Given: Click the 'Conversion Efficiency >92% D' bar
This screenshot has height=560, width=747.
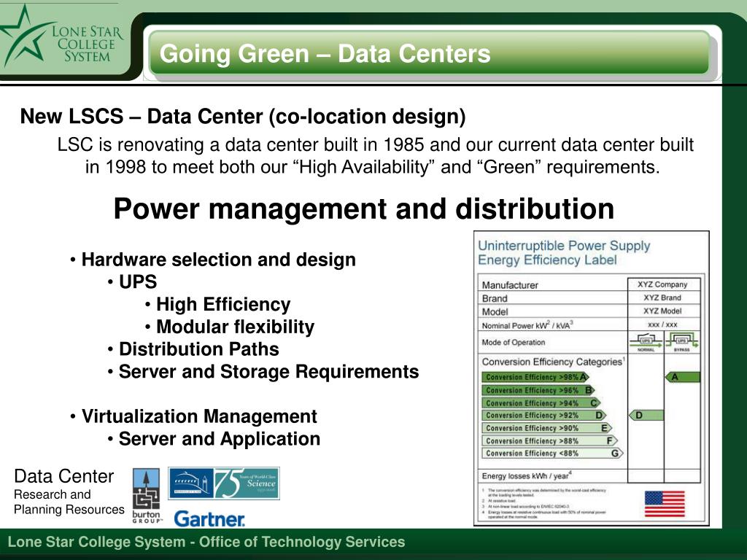Looking at the screenshot, I should 544,415.
